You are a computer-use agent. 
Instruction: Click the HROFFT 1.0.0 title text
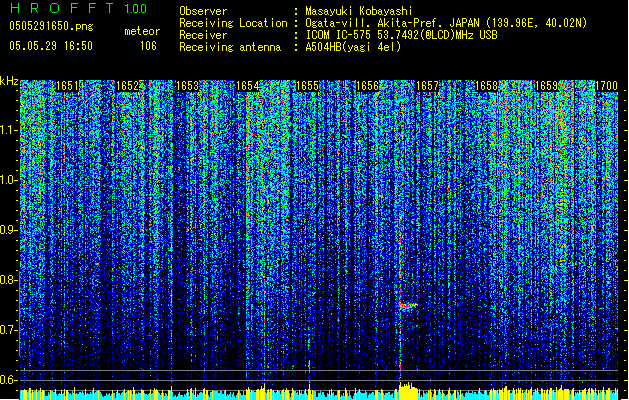(x=78, y=8)
